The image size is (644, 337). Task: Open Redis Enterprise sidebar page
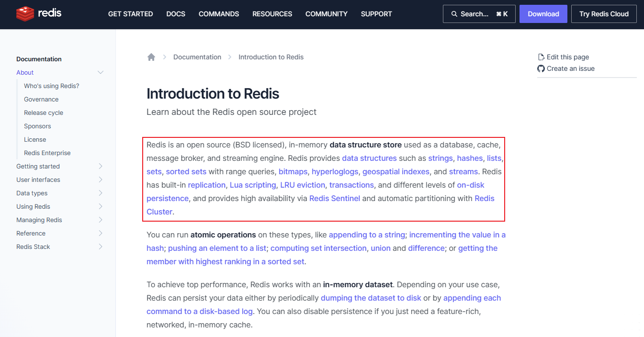[x=47, y=153]
